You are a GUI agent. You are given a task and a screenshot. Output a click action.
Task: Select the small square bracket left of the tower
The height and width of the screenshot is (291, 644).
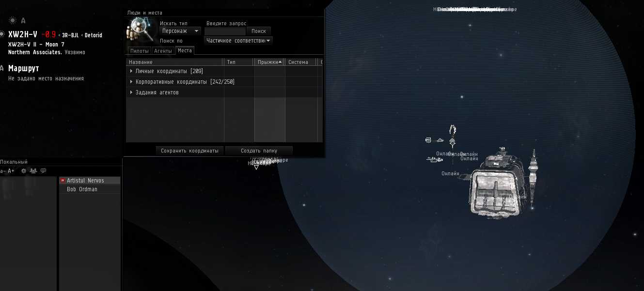[428, 140]
